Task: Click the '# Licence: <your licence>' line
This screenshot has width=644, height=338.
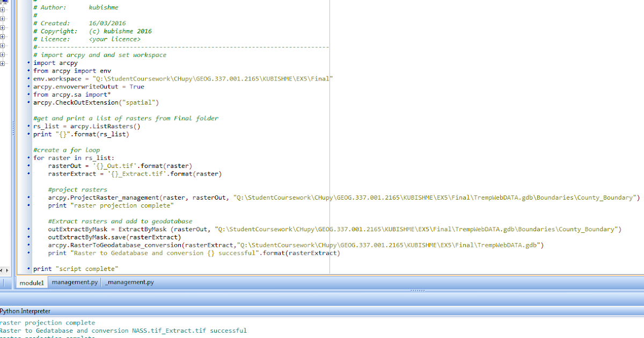Action: click(x=87, y=39)
